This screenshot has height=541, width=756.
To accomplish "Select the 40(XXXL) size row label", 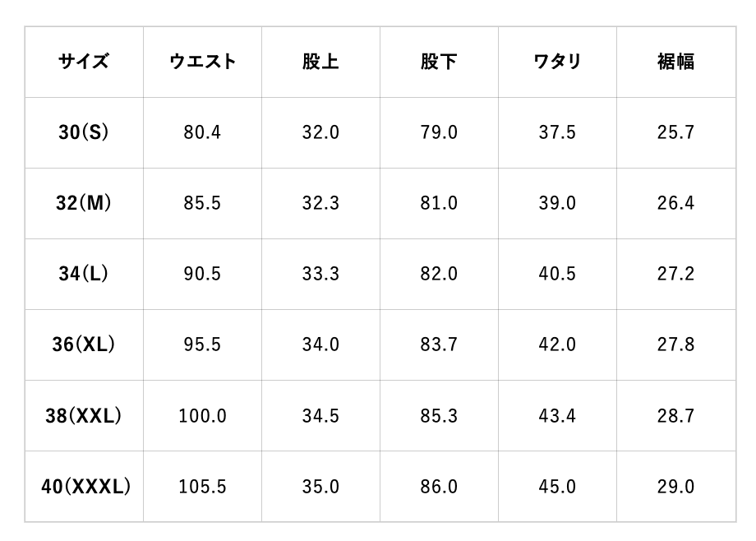I will [85, 486].
